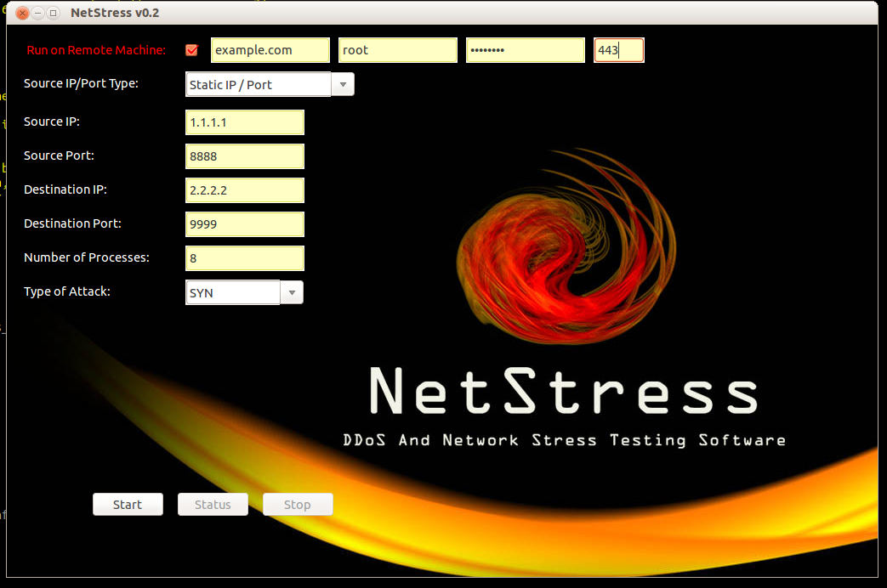Open the Type of Attack dropdown arrow
887x588 pixels.
(292, 293)
